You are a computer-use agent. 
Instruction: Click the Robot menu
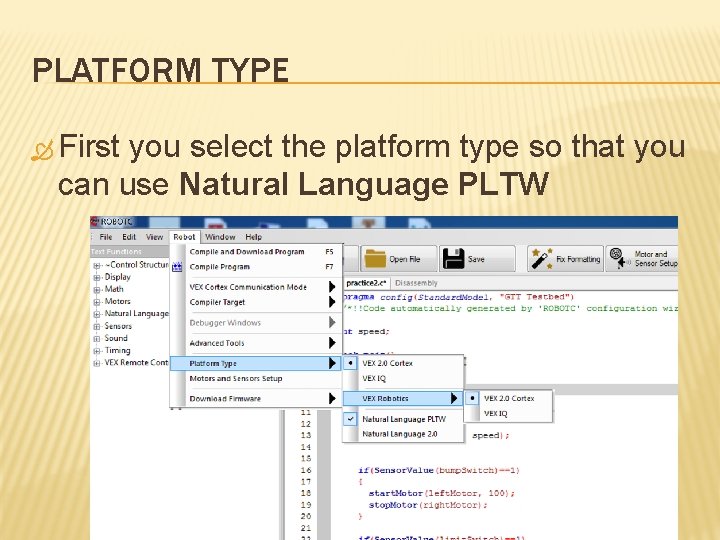(x=184, y=237)
